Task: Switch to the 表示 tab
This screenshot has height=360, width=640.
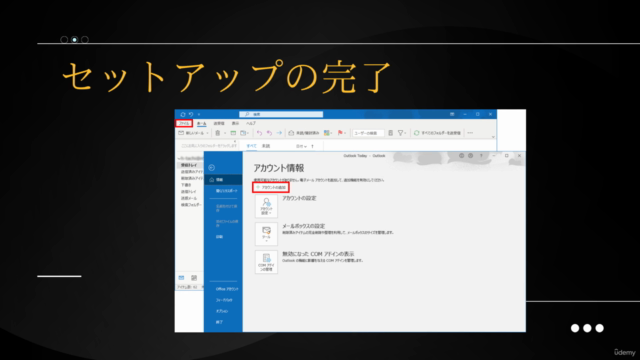Action: pos(236,123)
